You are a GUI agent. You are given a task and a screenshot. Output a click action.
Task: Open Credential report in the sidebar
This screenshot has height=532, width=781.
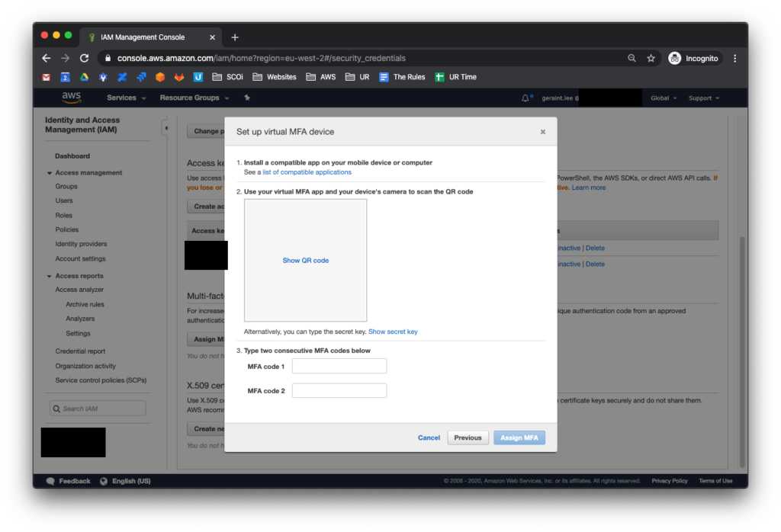pos(80,351)
